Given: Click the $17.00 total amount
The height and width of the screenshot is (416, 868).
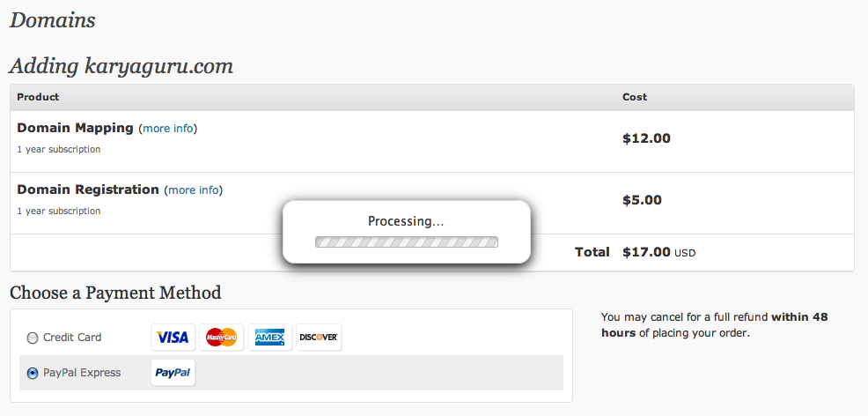Looking at the screenshot, I should tap(646, 252).
